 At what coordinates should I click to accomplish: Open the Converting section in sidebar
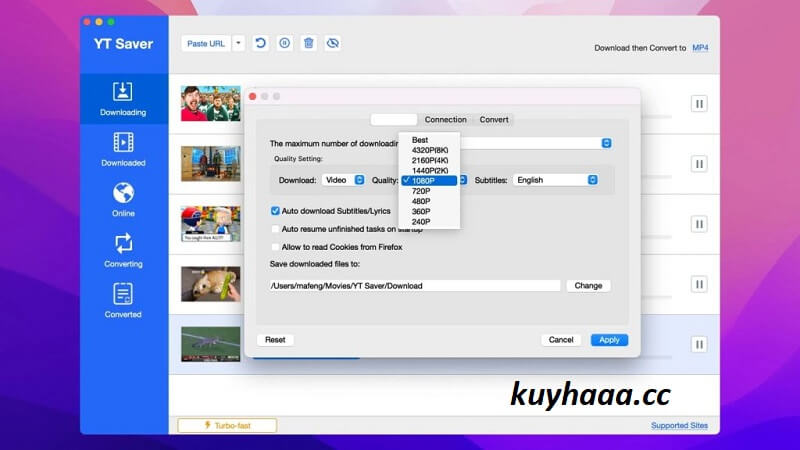click(x=123, y=250)
